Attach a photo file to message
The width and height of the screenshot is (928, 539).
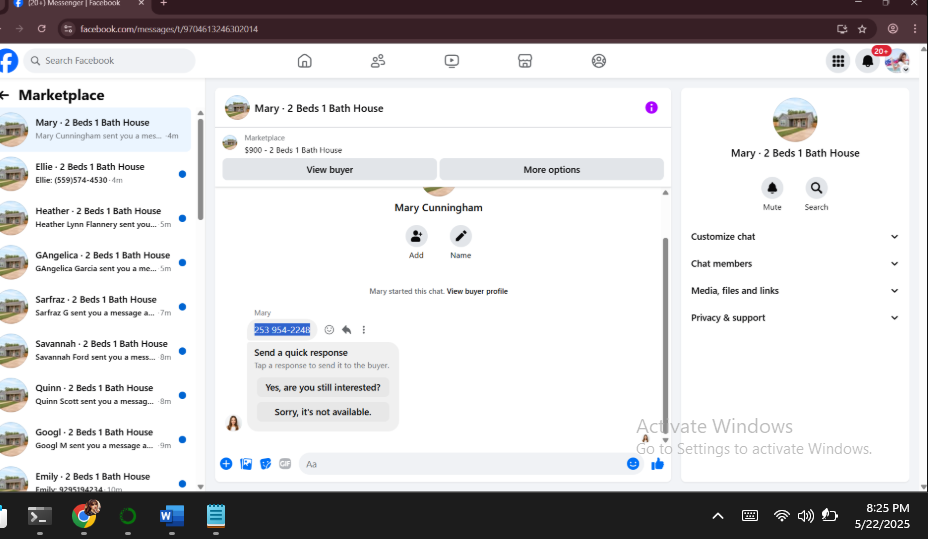point(246,464)
